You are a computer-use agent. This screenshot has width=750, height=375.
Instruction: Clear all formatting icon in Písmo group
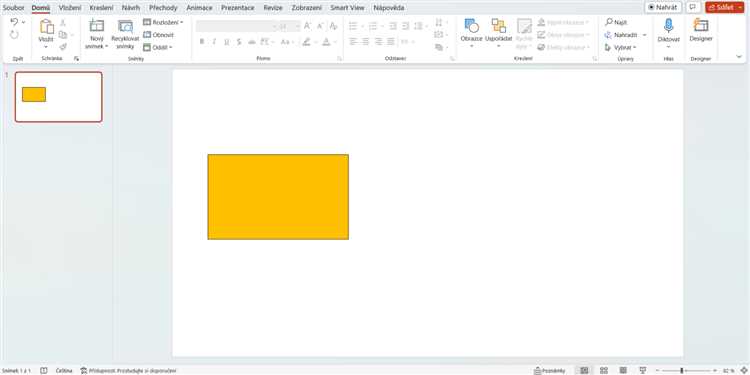pos(333,26)
